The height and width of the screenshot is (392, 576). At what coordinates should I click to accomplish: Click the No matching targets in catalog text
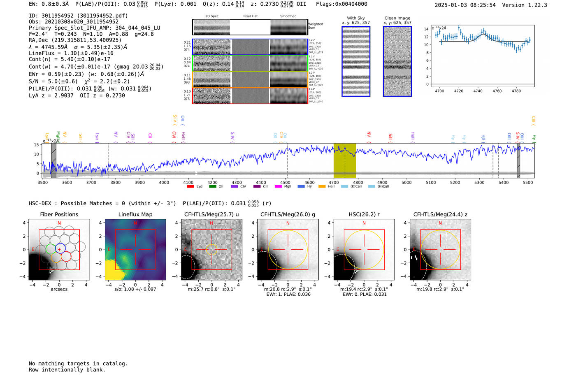[78, 364]
